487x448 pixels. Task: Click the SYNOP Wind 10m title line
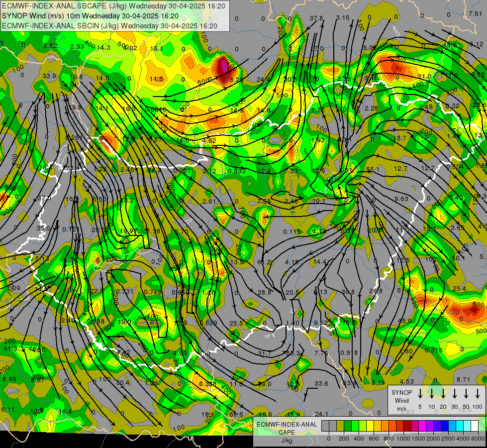pyautogui.click(x=90, y=16)
